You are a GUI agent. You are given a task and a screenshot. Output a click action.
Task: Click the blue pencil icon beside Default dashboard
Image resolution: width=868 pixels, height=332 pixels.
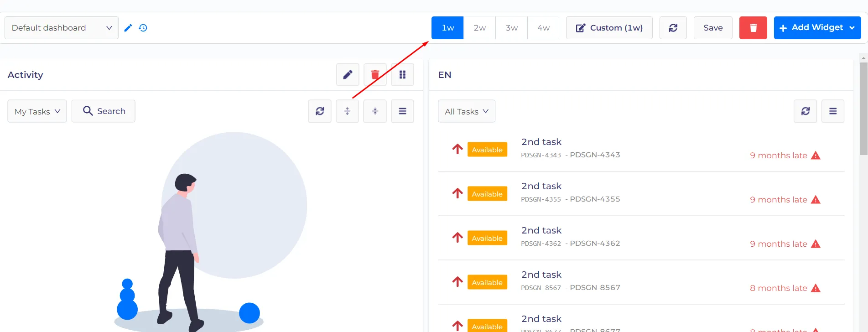128,28
